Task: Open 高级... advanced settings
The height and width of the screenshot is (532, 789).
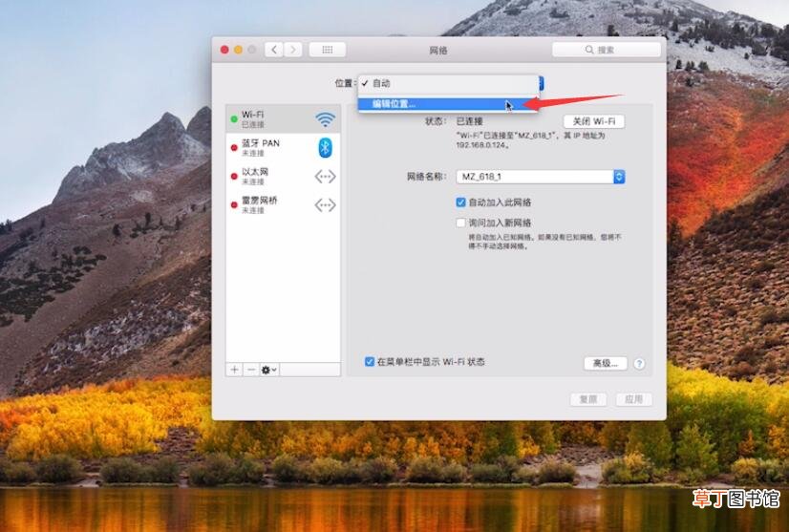Action: pyautogui.click(x=606, y=363)
